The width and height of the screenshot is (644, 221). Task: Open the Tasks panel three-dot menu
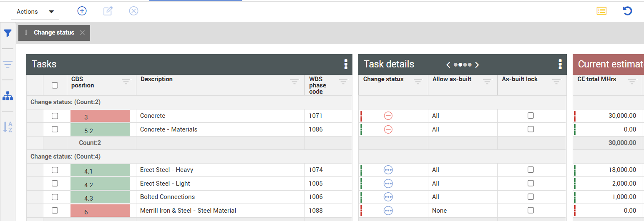pyautogui.click(x=346, y=64)
